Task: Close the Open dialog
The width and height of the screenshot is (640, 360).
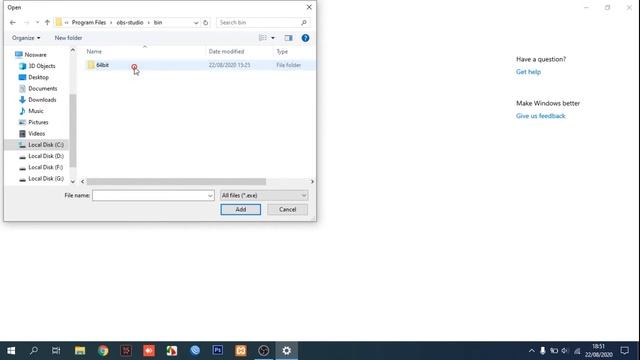Action: (309, 7)
